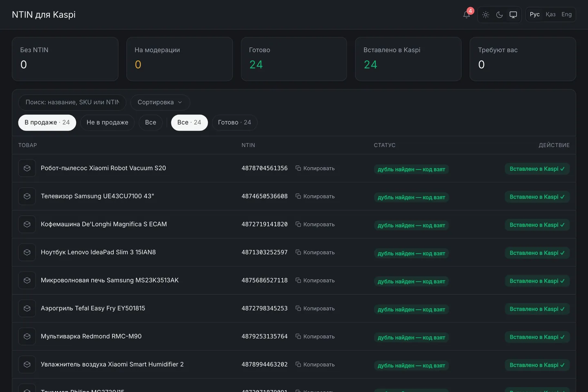Screen dimensions: 588x392
Task: Switch language to Рус
Action: 535,15
